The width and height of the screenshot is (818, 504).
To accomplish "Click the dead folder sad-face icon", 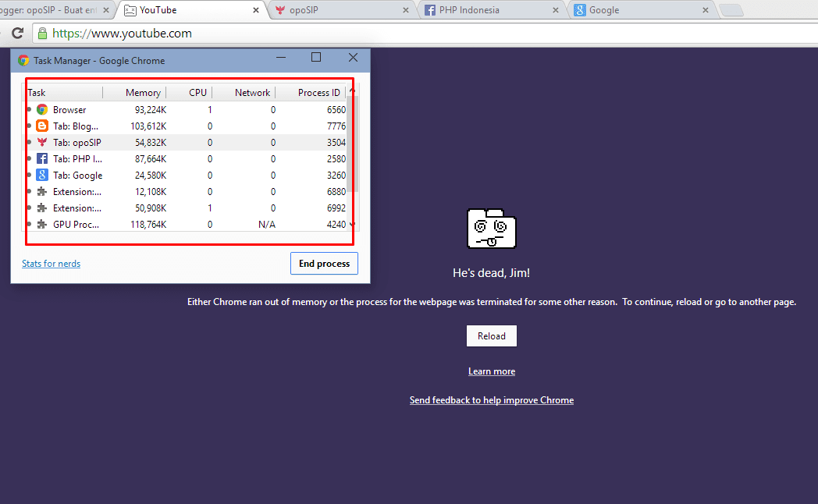I will tap(492, 229).
